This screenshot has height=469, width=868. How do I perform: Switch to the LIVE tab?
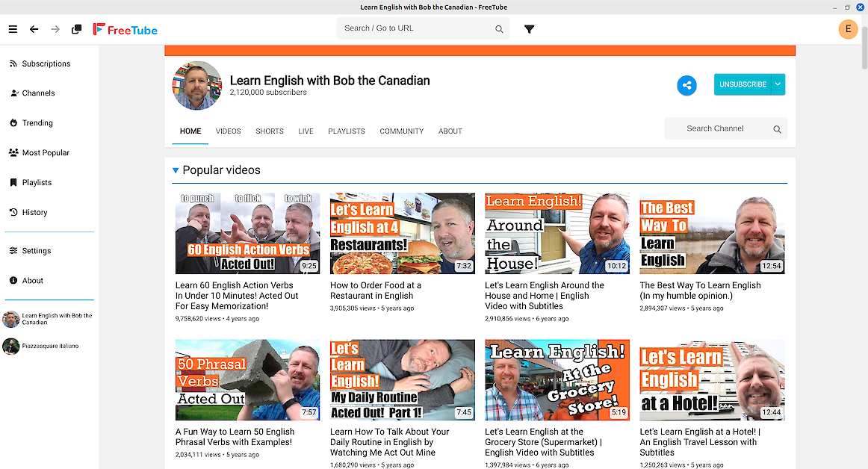(x=306, y=131)
